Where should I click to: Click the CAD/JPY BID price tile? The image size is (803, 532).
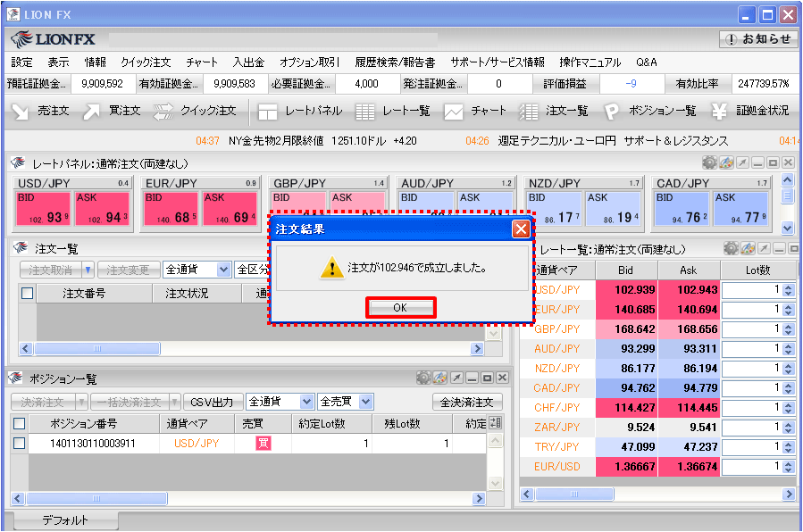coord(682,209)
